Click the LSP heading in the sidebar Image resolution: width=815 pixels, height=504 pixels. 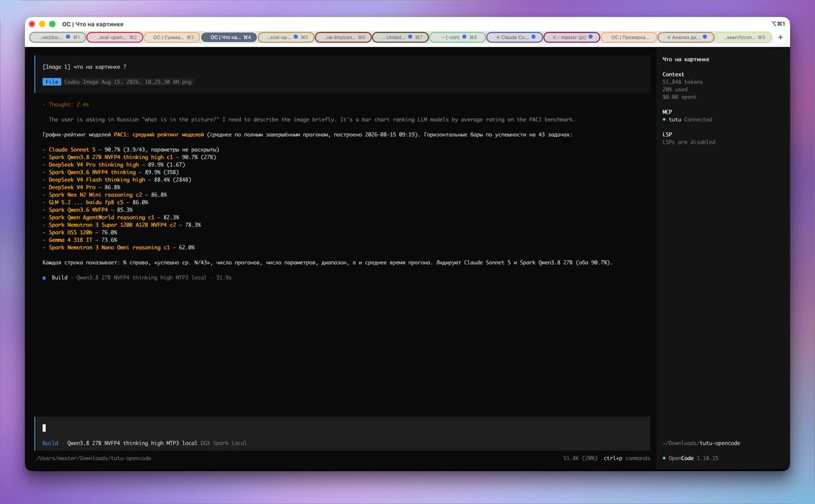[667, 135]
